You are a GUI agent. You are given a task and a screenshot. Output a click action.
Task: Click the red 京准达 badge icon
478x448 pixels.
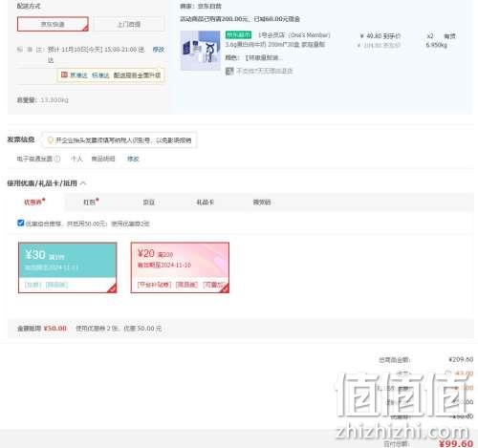click(64, 75)
